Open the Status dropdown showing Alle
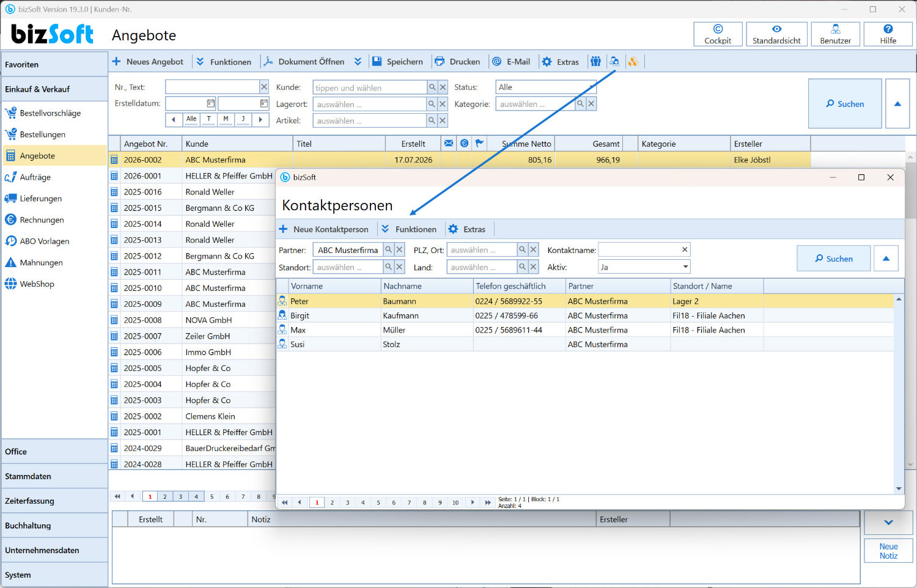The height and width of the screenshot is (588, 917). (x=545, y=87)
